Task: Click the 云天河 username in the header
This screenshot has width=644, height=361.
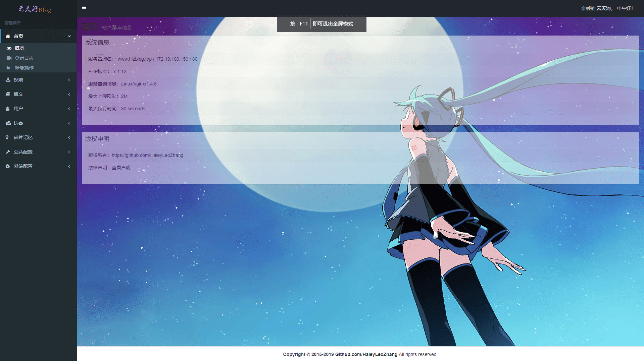Action: click(603, 8)
